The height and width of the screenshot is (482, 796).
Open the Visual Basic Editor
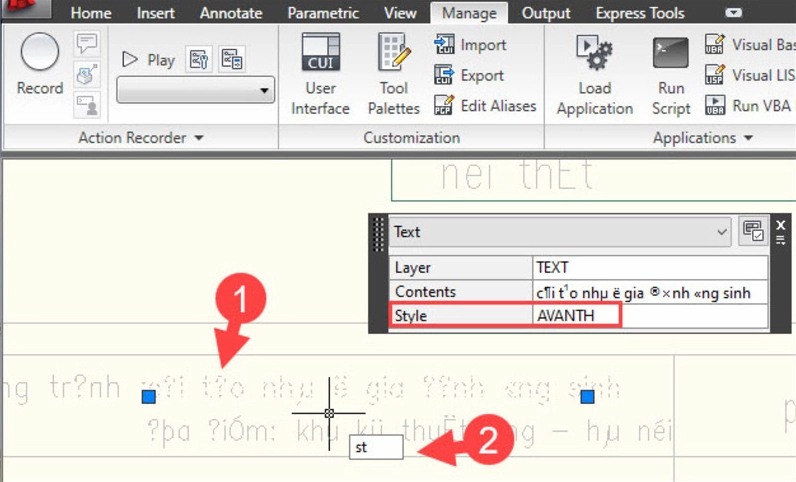tap(749, 45)
